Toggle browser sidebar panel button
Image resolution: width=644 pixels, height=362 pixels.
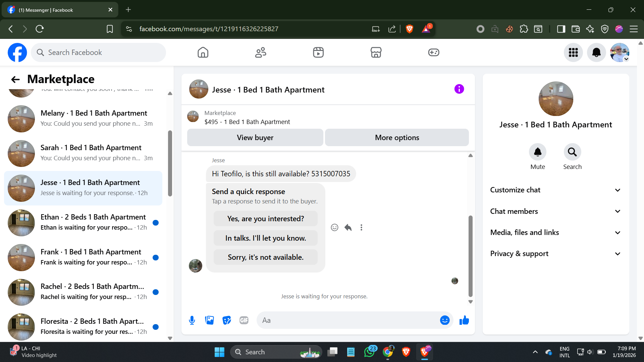click(561, 29)
